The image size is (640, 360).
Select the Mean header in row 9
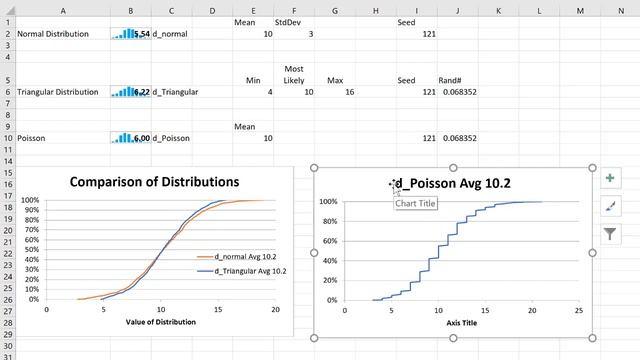pyautogui.click(x=253, y=127)
